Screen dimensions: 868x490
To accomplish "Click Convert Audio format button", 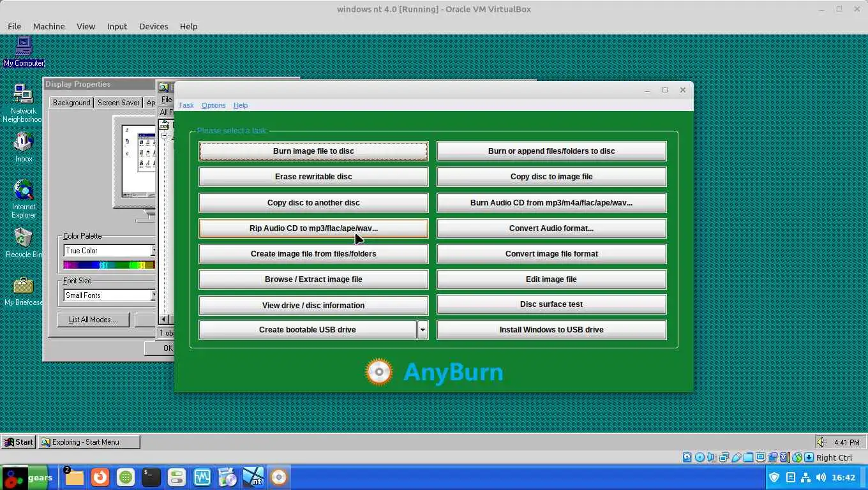I will [551, 228].
